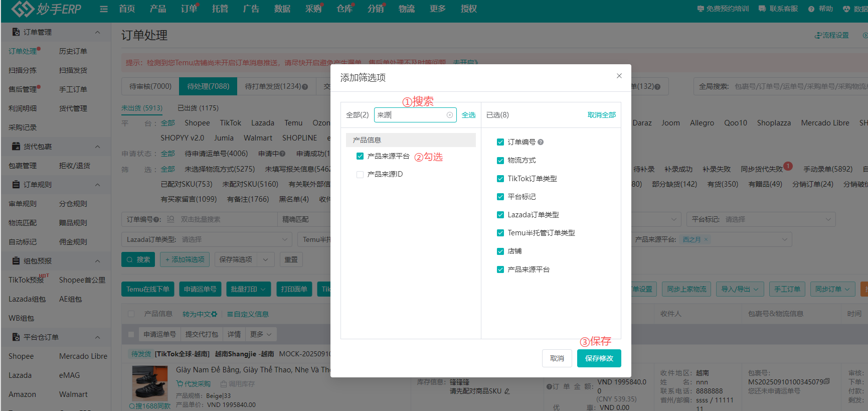Clear the filter search box text
The height and width of the screenshot is (411, 868).
450,115
